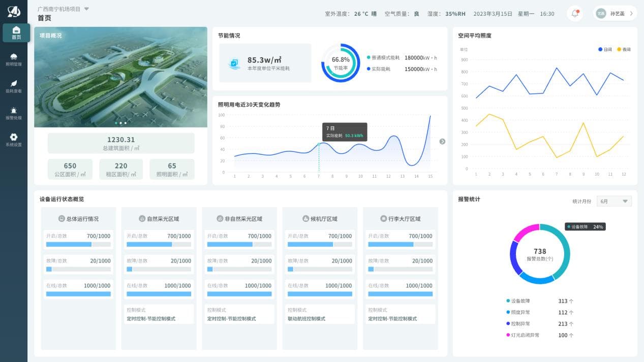Toggle 普通模式能耗 legend item

pos(383,58)
